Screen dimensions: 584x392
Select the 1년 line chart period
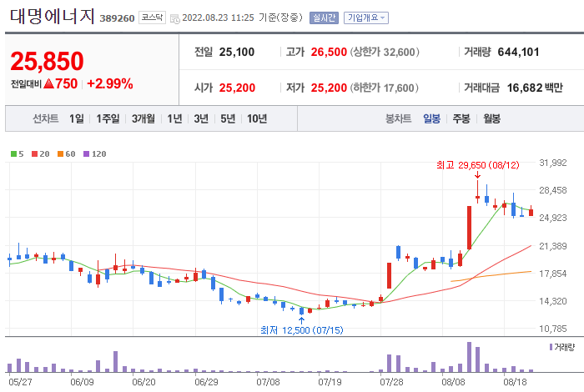174,118
